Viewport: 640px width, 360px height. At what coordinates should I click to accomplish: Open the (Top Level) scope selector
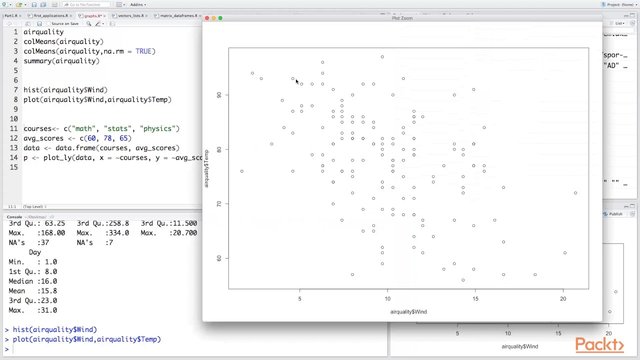[x=34, y=207]
